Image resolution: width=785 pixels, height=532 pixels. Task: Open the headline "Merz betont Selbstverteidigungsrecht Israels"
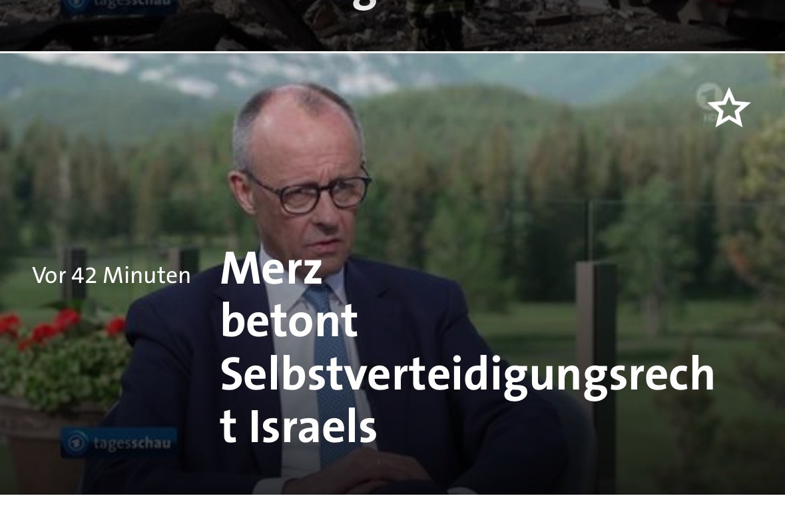(467, 348)
